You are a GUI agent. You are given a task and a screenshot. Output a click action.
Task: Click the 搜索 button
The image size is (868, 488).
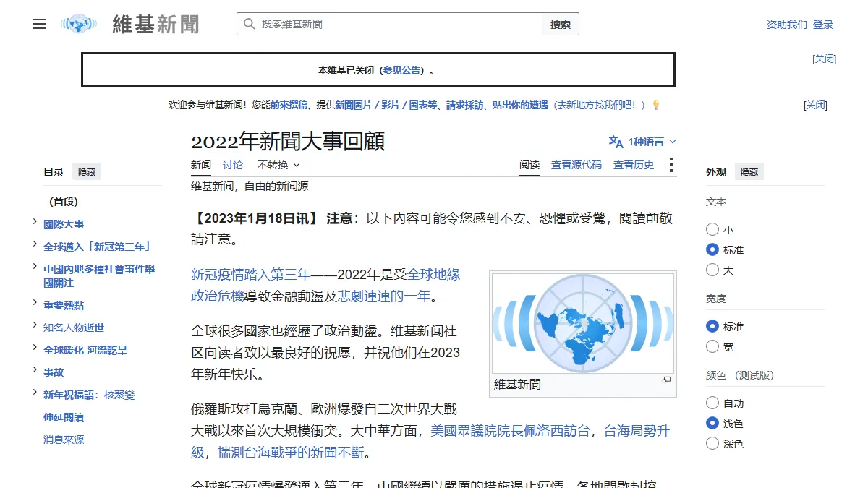point(561,24)
